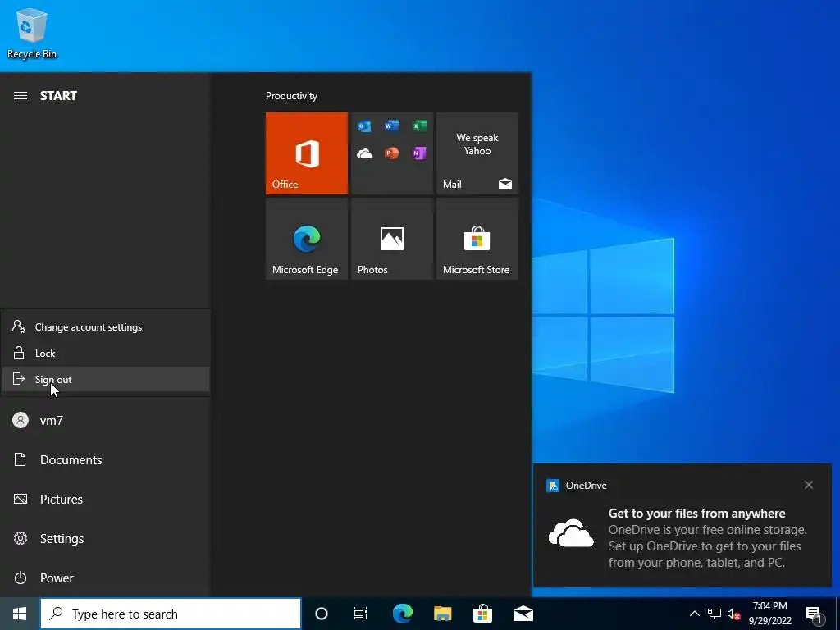This screenshot has height=630, width=840.
Task: Open the Photos tile
Action: point(391,239)
